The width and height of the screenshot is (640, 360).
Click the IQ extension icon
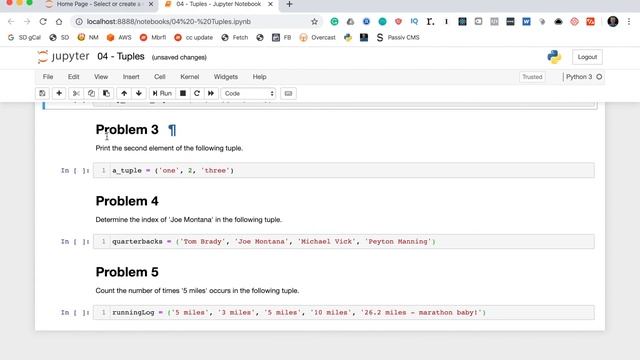click(x=414, y=22)
